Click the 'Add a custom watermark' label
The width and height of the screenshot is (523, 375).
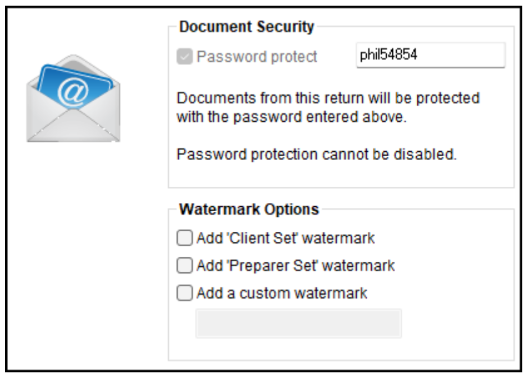point(282,293)
